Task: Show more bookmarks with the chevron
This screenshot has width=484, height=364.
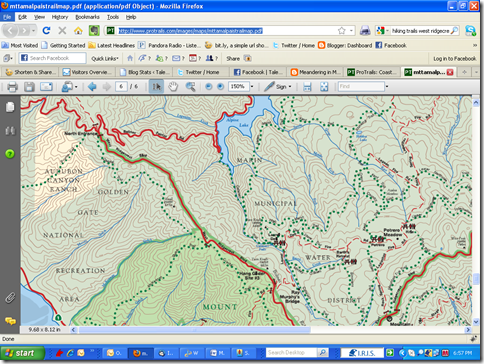Action: [475, 45]
